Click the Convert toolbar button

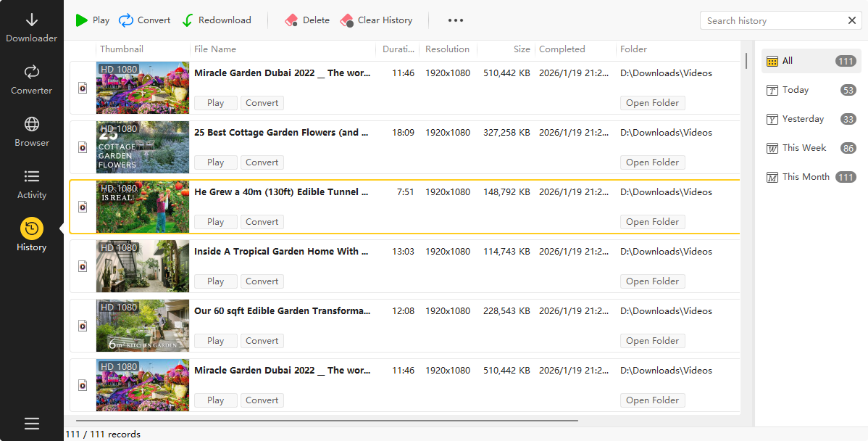point(145,20)
